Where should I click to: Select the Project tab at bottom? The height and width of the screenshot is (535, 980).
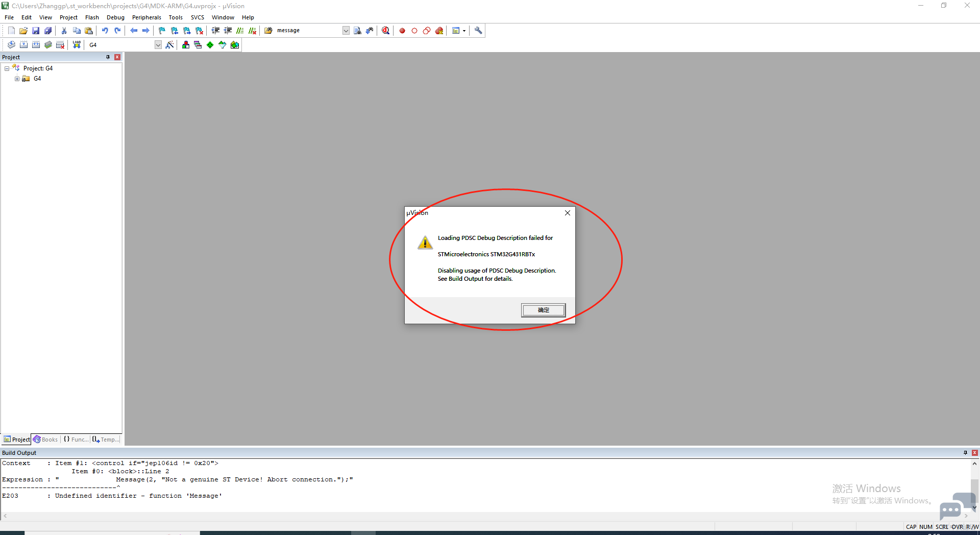click(x=16, y=440)
